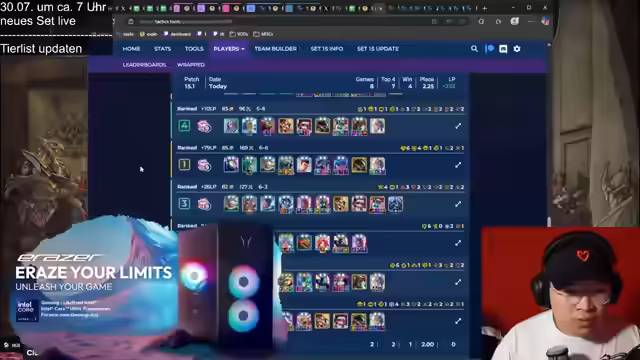Viewport: 640px width, 360px height.
Task: Open the TEAM BUILDER page link
Action: click(x=276, y=49)
